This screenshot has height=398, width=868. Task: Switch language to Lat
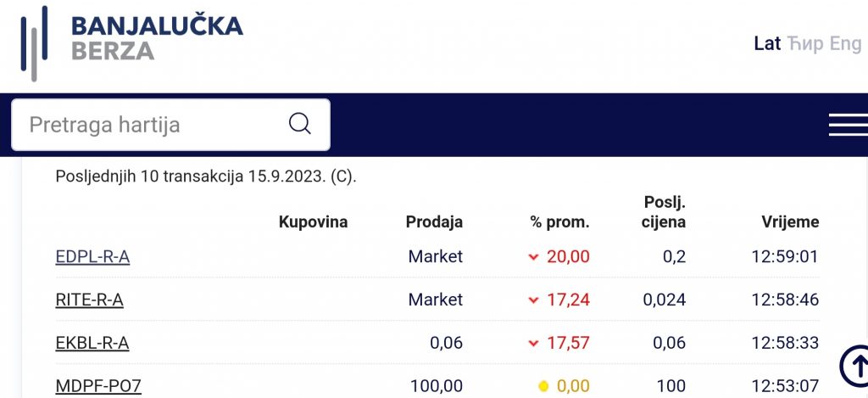[x=767, y=43]
